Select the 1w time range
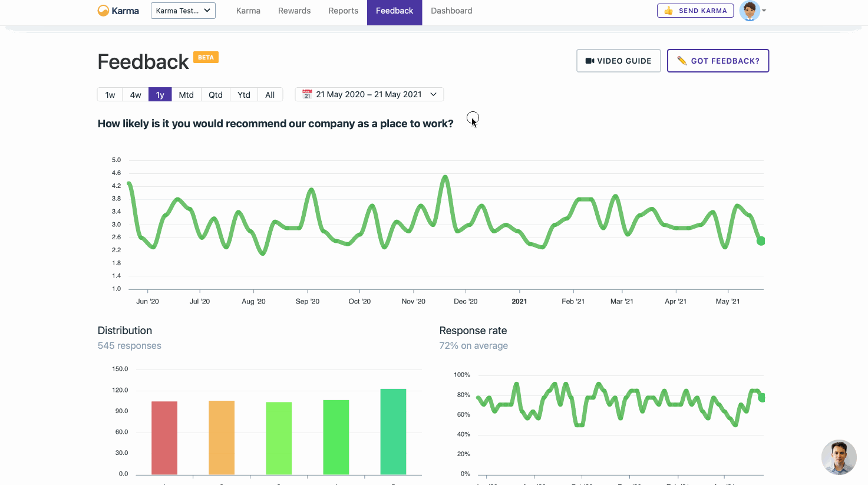The width and height of the screenshot is (868, 485). [x=110, y=95]
